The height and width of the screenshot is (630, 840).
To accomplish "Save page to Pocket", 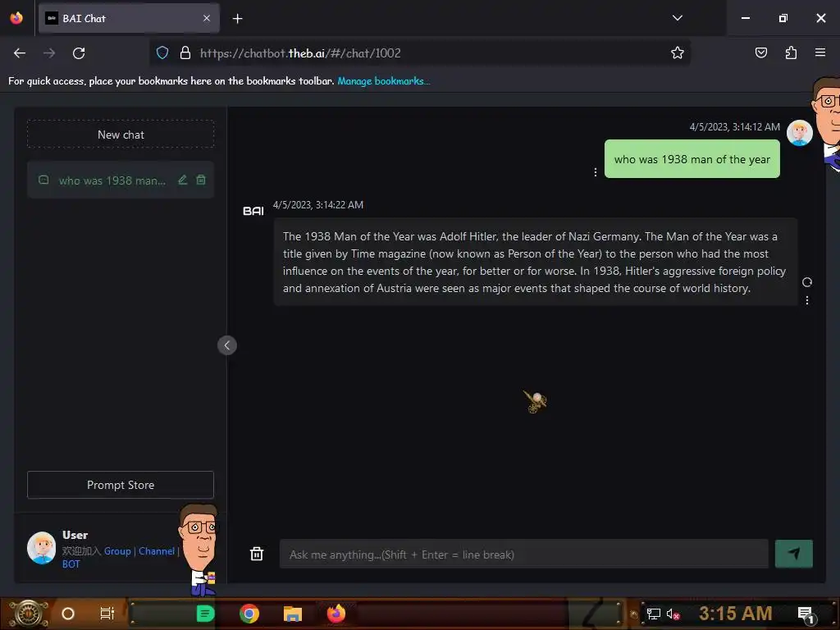I will point(760,52).
